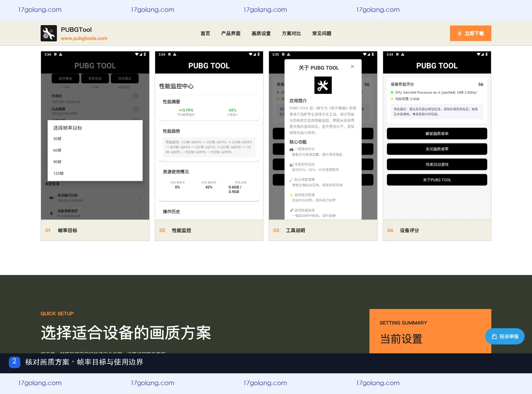Toggle the 抗锯齿 switch
The image size is (532, 394).
click(136, 96)
